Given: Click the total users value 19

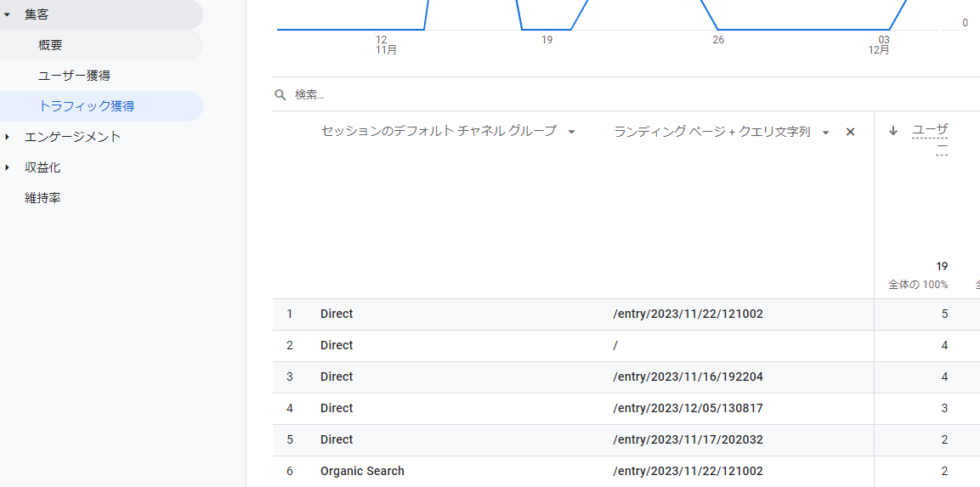Looking at the screenshot, I should pos(942,266).
